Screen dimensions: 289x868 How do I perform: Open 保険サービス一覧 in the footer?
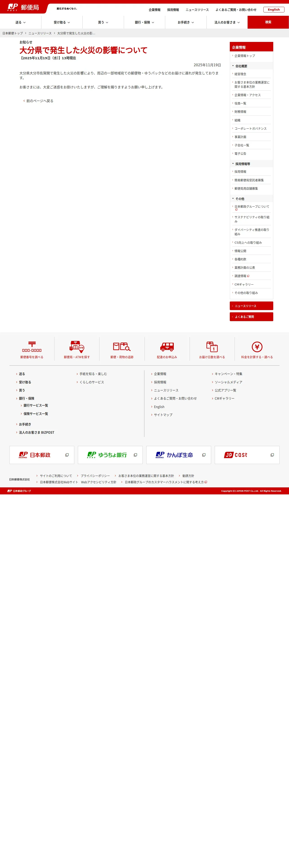(x=36, y=414)
